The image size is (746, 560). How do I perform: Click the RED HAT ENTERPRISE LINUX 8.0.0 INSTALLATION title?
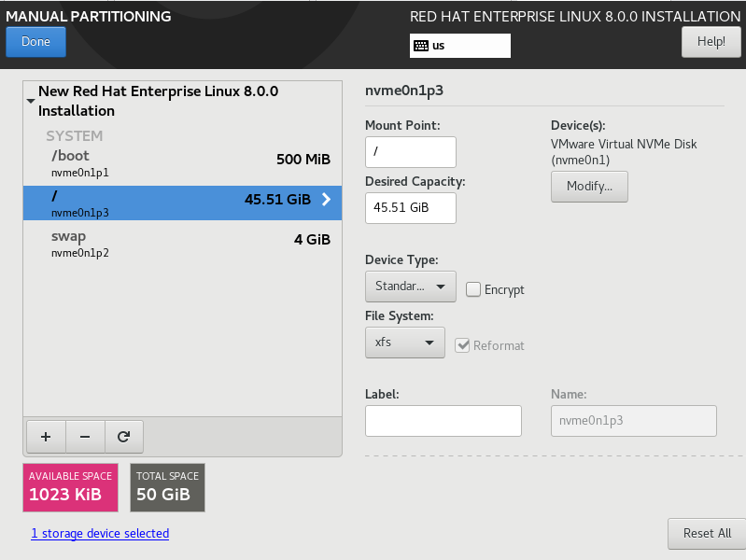click(575, 17)
